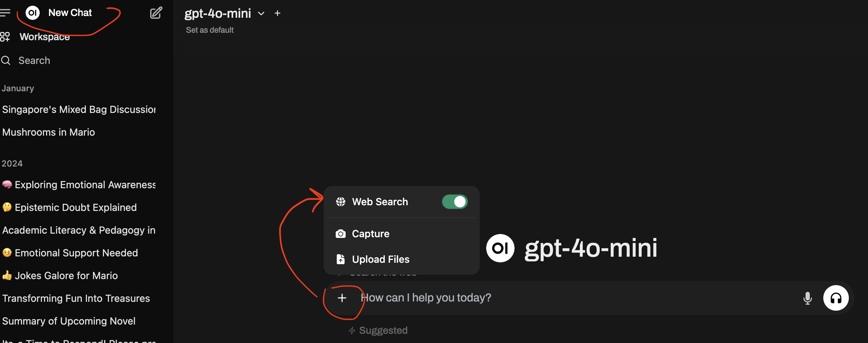Click the new chat edit pencil icon
The height and width of the screenshot is (343, 868).
(156, 13)
